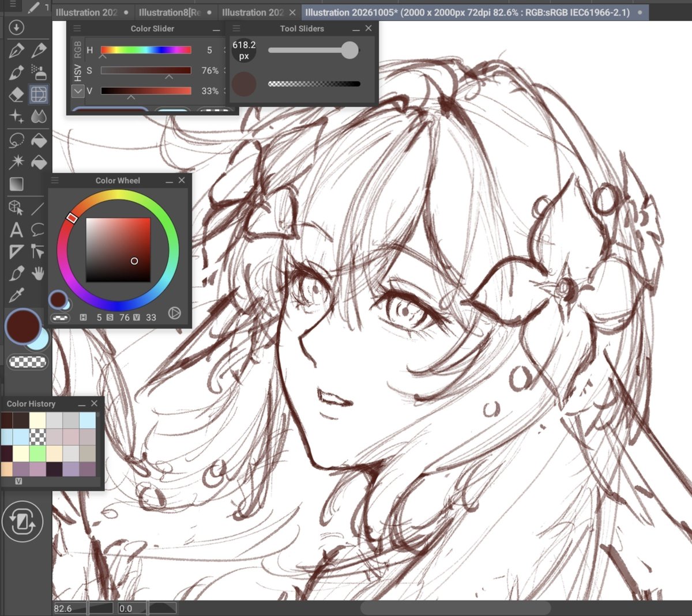Pick the Auto Select magic wand
This screenshot has height=616, width=692.
click(x=16, y=162)
